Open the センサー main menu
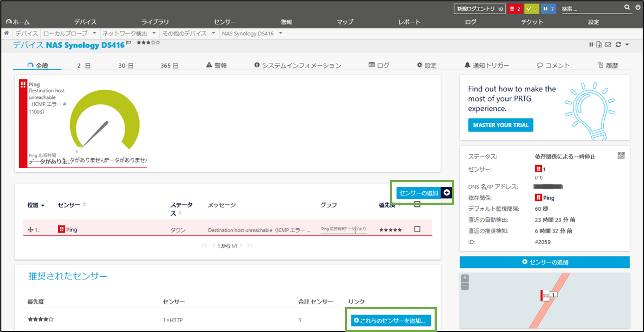The width and height of the screenshot is (644, 332). pos(225,22)
